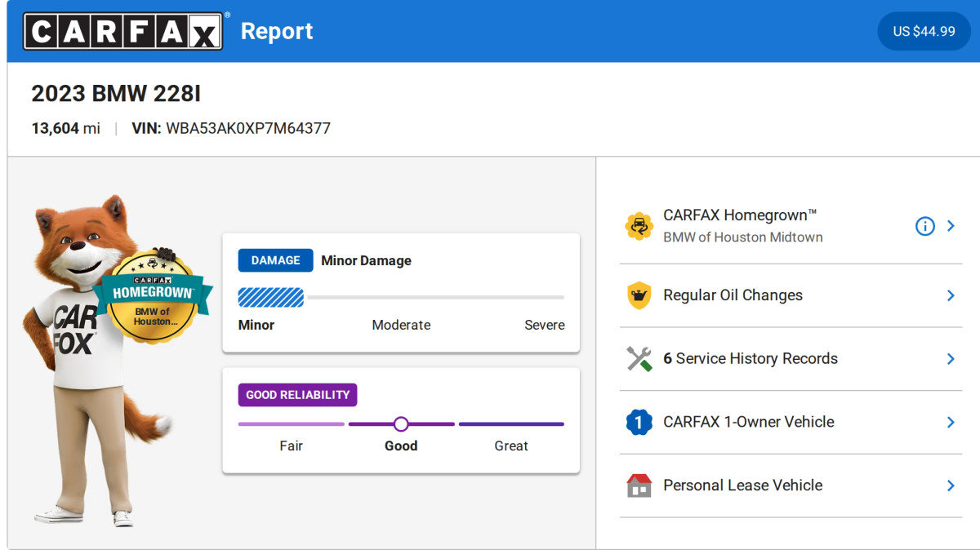Click the Minor label under the damage bar
The image size is (980, 550).
[256, 325]
